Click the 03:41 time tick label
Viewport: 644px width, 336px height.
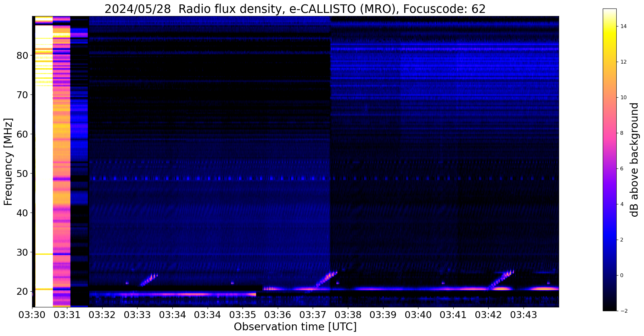pos(453,315)
